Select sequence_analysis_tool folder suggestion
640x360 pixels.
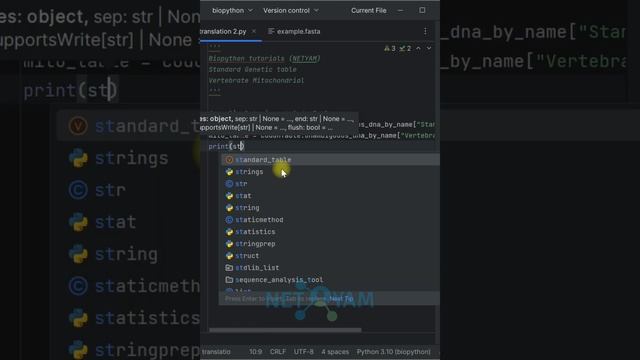(x=330, y=280)
